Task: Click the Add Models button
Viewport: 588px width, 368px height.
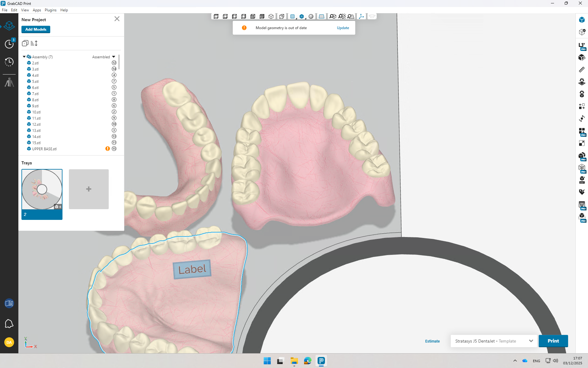Action: (36, 29)
